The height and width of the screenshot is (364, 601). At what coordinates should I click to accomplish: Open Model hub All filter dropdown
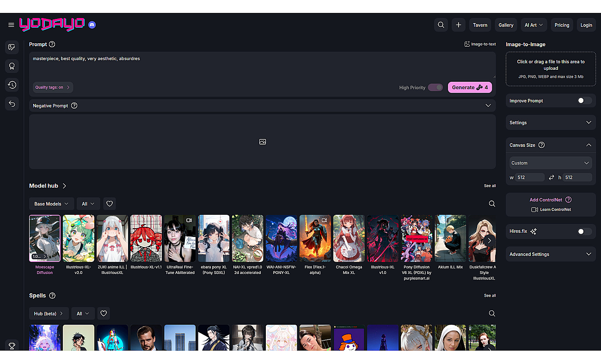(x=88, y=204)
